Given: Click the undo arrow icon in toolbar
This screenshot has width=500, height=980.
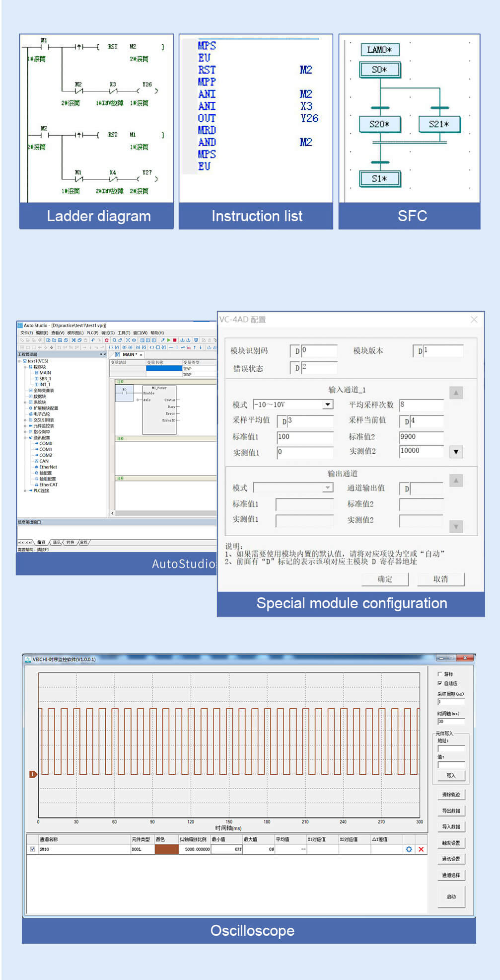Looking at the screenshot, I should click(x=93, y=340).
